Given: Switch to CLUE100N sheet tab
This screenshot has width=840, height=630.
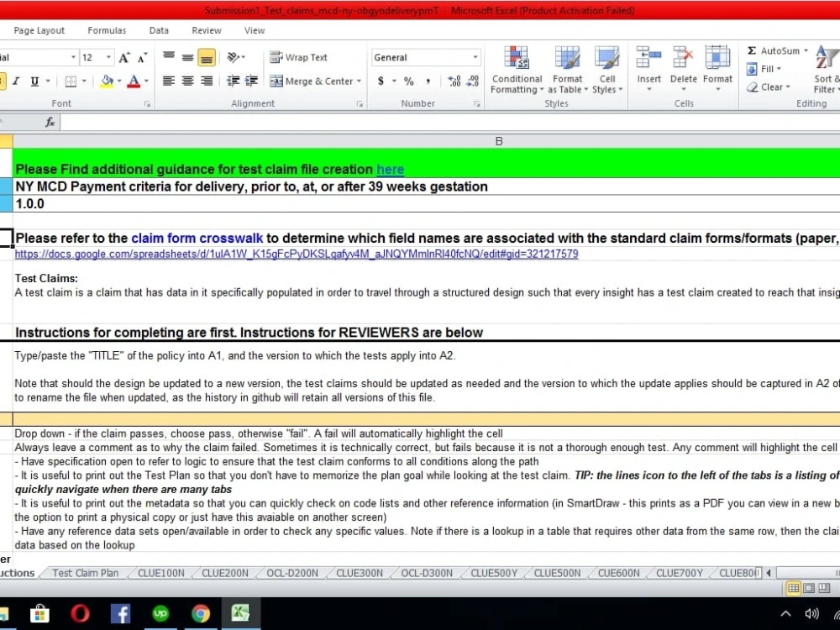Looking at the screenshot, I should [160, 573].
